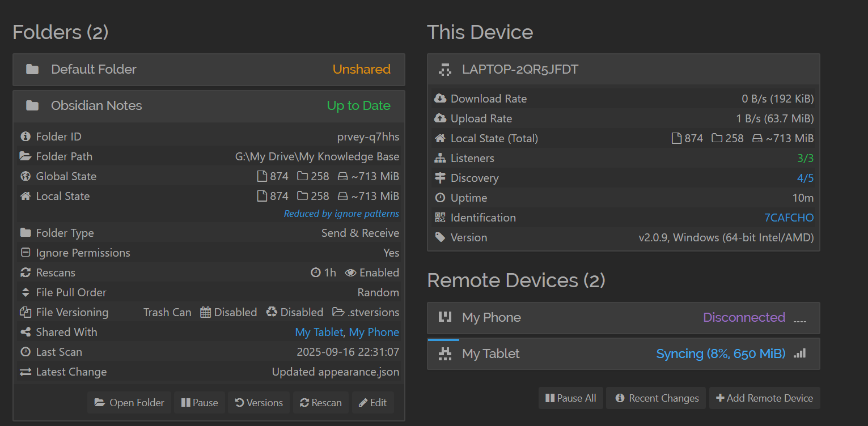This screenshot has width=868, height=426.
Task: Pause all remote devices
Action: pos(571,398)
